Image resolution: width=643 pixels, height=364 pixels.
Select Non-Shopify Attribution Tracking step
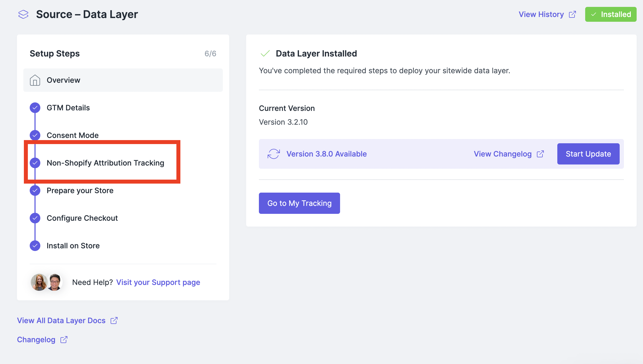click(x=105, y=163)
